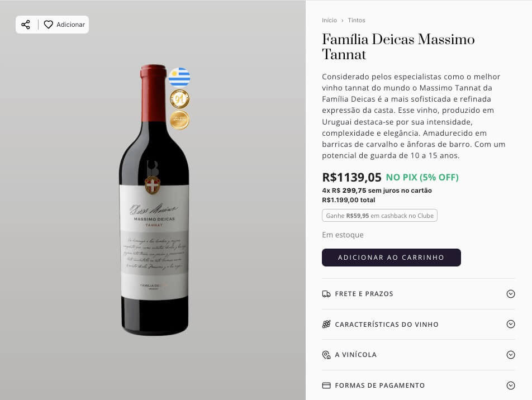Image resolution: width=532 pixels, height=400 pixels.
Task: Click the Uruguay flag badge
Action: pos(179,77)
